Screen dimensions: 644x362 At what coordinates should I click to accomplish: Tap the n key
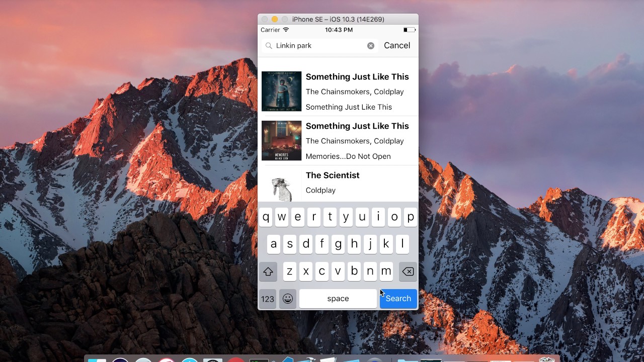click(370, 271)
